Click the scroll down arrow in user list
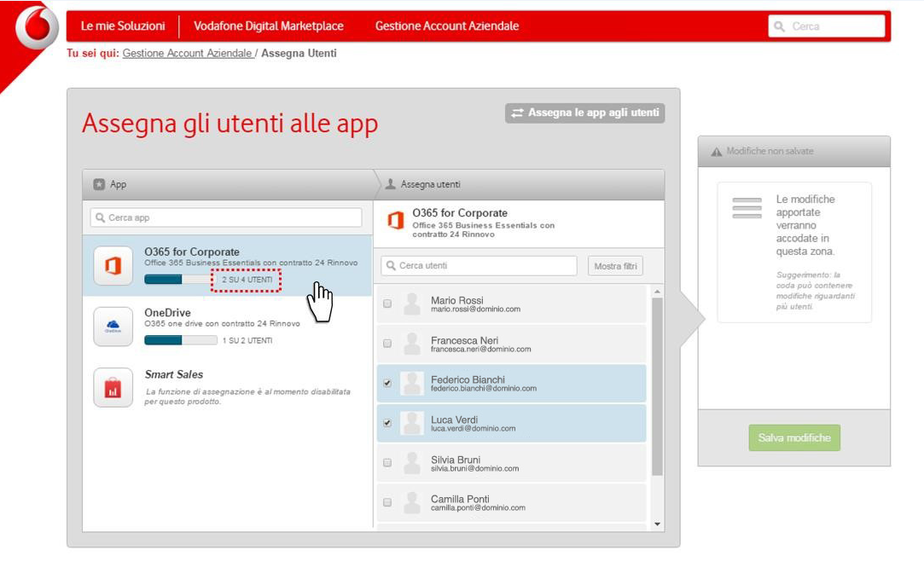The height and width of the screenshot is (573, 924). [x=657, y=524]
